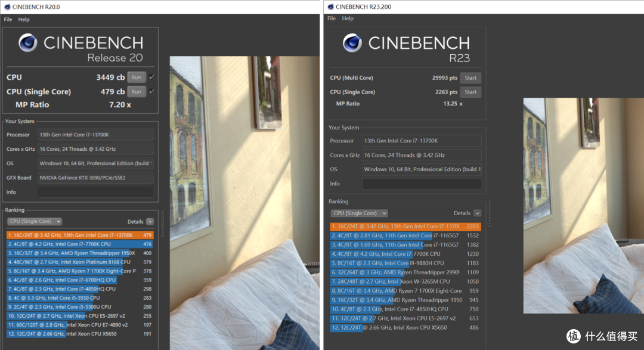644x350 pixels.
Task: Select R23 ranking row Xeon W-3265M 1058
Action: tap(405, 282)
